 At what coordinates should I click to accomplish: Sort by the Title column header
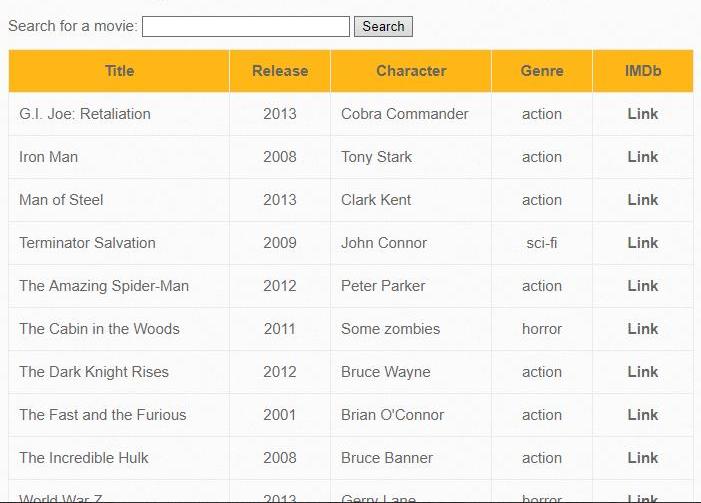pos(119,71)
